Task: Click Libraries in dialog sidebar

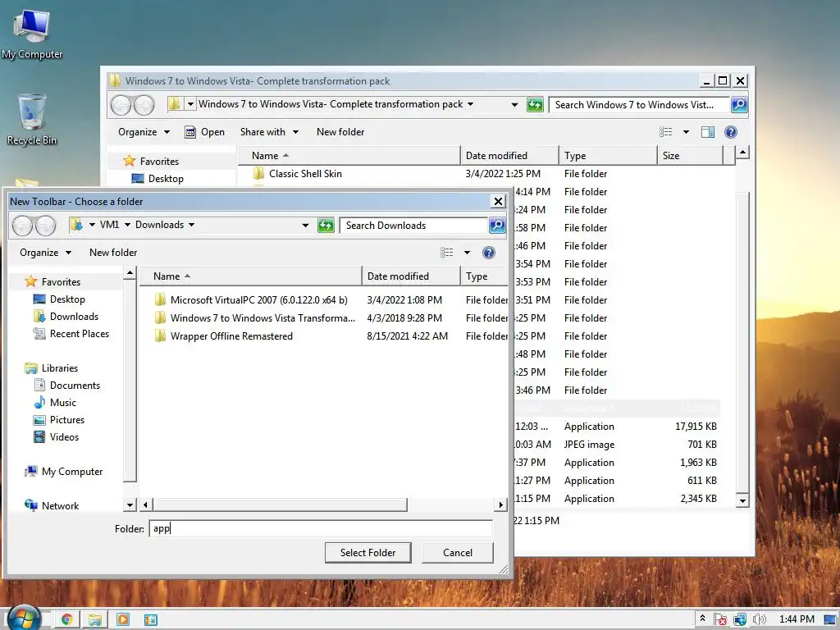Action: [52, 368]
